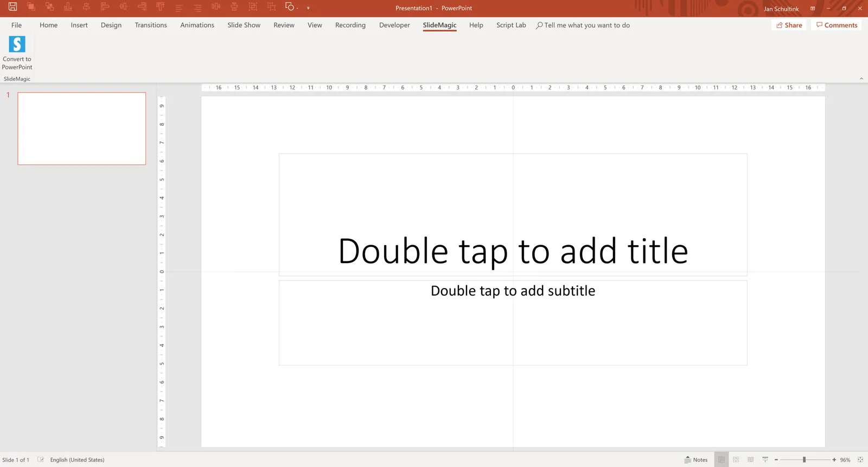868x467 pixels.
Task: Open the File tab
Action: (x=17, y=25)
